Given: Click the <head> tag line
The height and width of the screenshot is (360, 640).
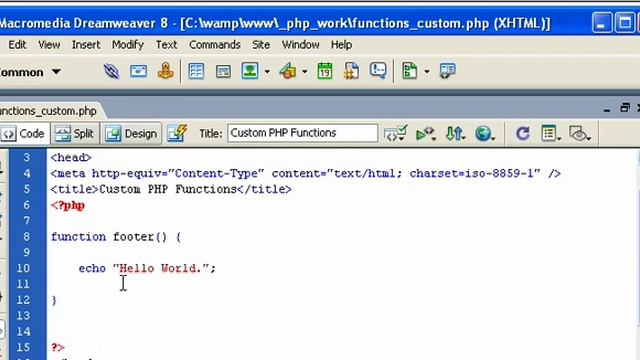Looking at the screenshot, I should (71, 158).
